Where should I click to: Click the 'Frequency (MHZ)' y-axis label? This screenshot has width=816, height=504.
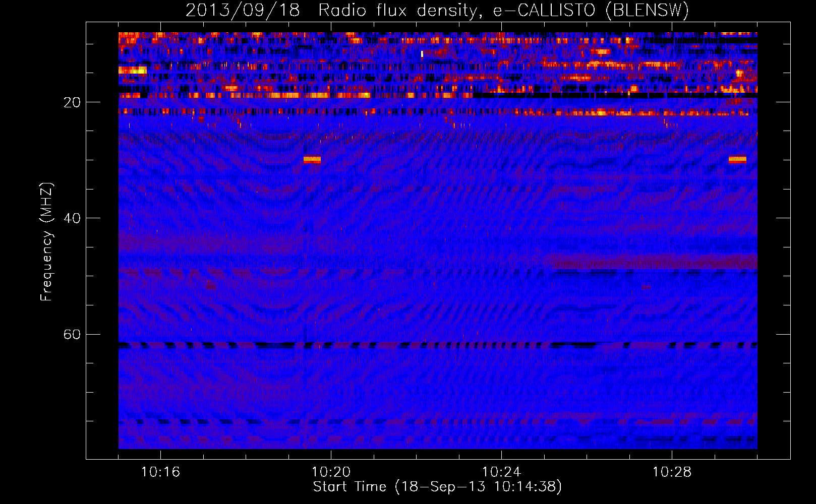point(46,242)
